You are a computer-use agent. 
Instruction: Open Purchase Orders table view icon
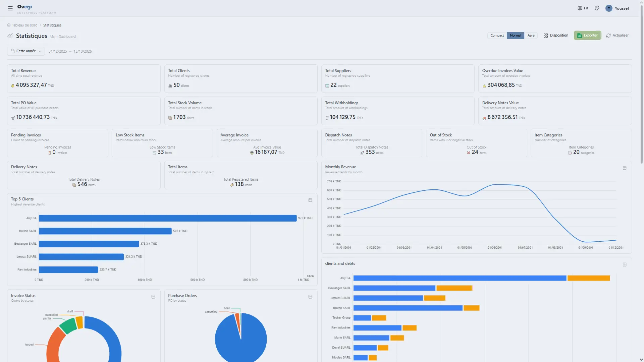point(310,297)
